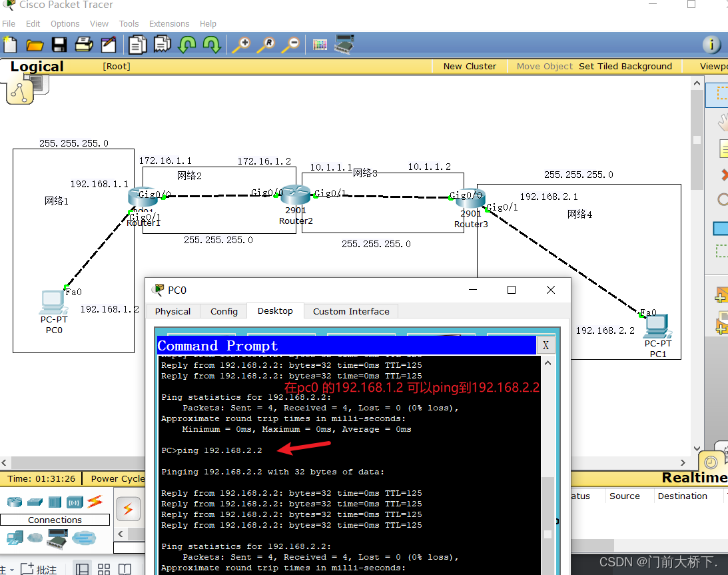Open the Tools menu
728x575 pixels.
tap(129, 24)
